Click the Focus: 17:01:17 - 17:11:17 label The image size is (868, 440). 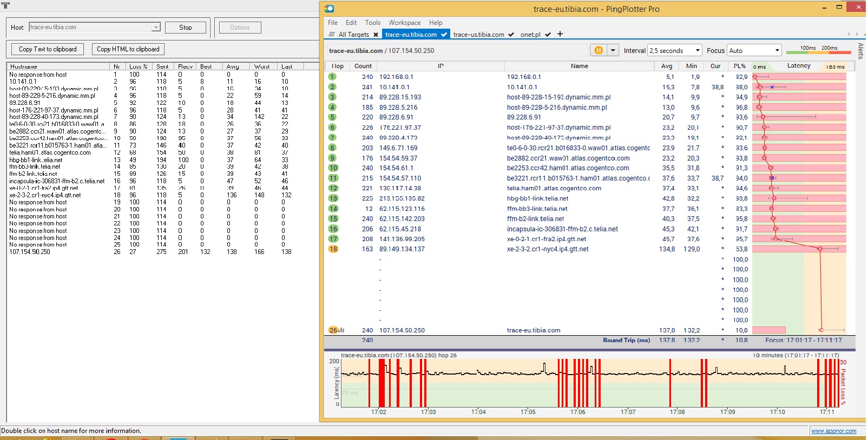(804, 341)
